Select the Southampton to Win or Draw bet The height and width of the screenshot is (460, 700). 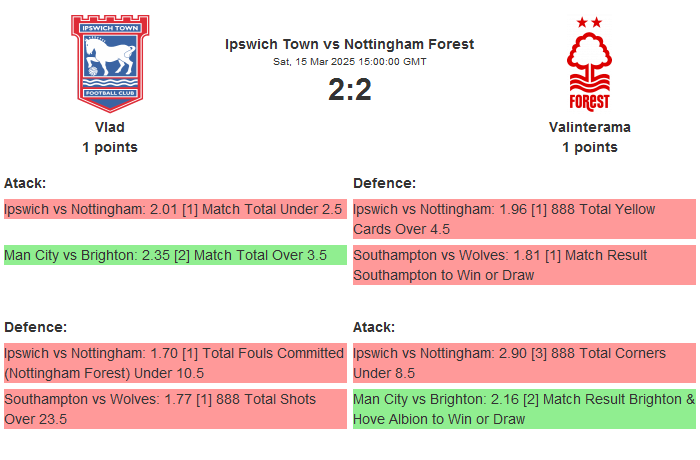pyautogui.click(x=523, y=265)
